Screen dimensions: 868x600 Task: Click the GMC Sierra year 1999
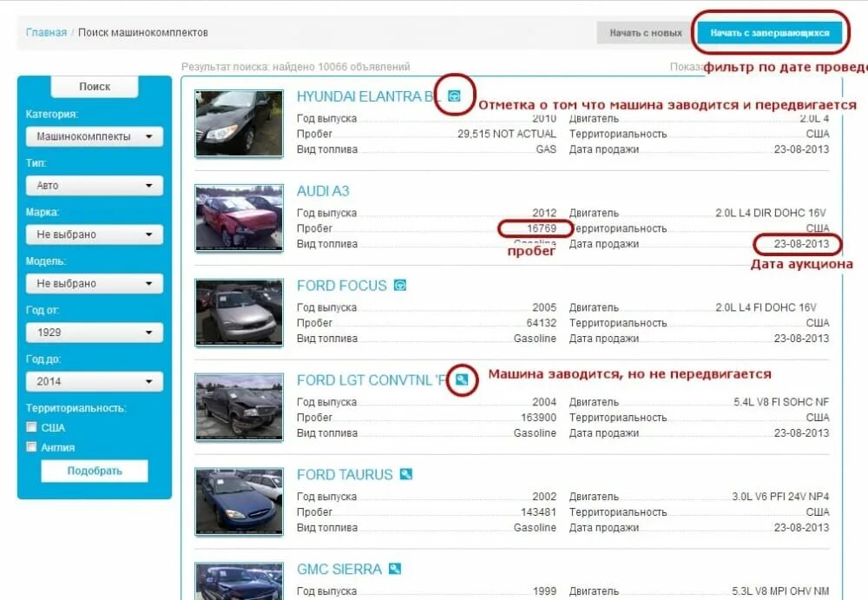coord(544,591)
